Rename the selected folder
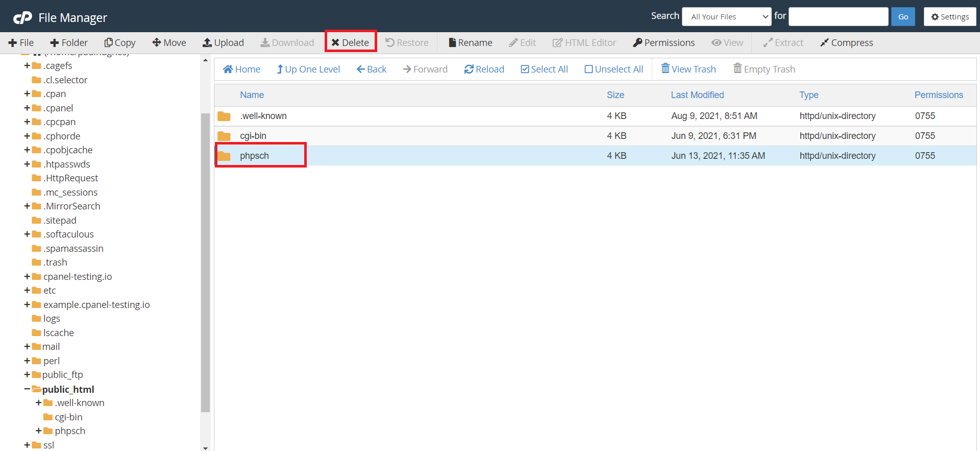Screen dimensions: 980x451 click(470, 43)
